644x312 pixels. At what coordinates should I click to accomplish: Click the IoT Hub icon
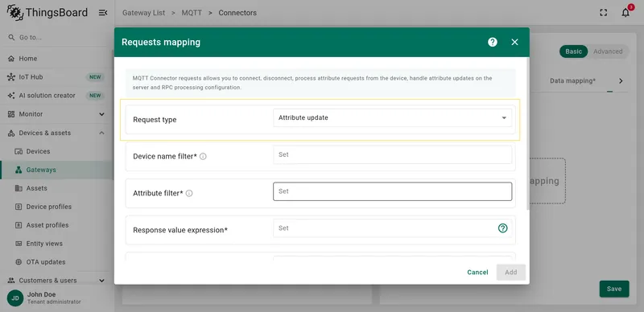(11, 77)
